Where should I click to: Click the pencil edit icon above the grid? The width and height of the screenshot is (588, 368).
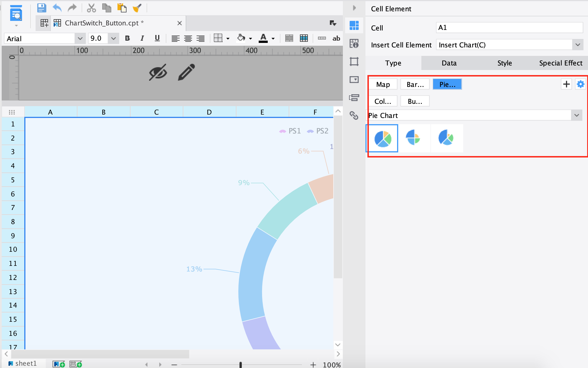coord(186,72)
